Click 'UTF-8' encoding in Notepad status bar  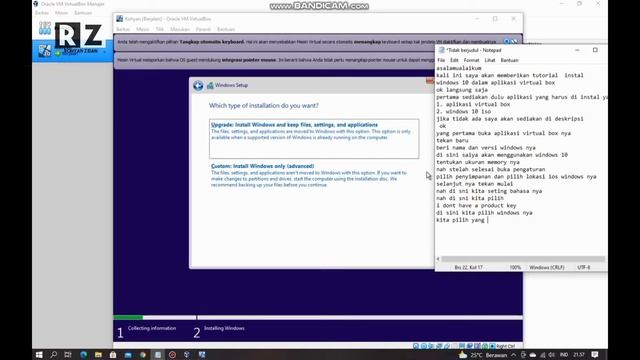tap(584, 267)
